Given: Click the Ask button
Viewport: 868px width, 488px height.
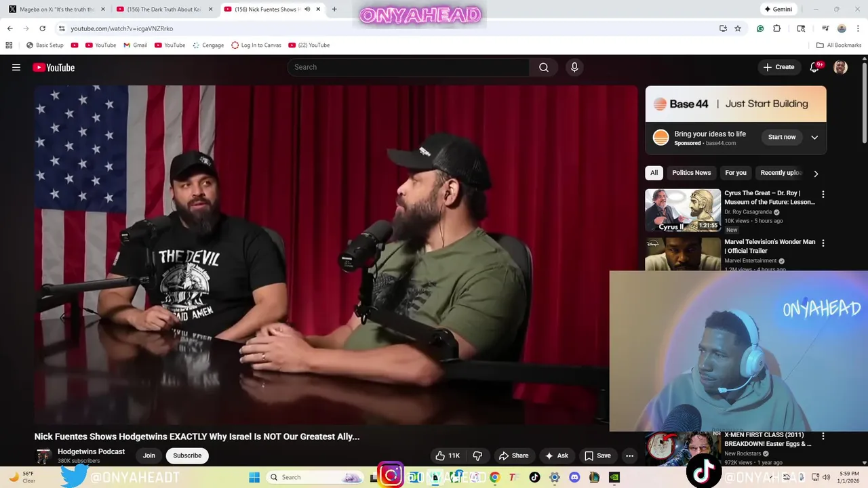Looking at the screenshot, I should pos(557,455).
